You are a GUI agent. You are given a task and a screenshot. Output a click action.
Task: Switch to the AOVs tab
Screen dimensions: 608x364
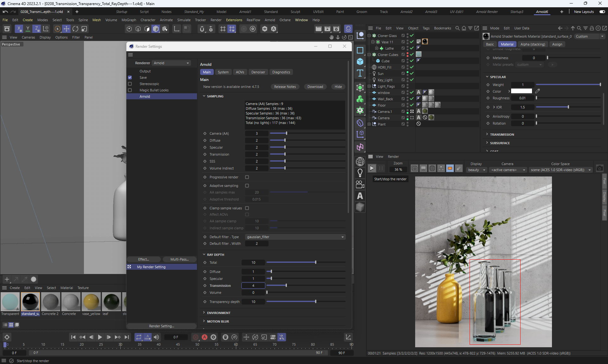pyautogui.click(x=240, y=72)
